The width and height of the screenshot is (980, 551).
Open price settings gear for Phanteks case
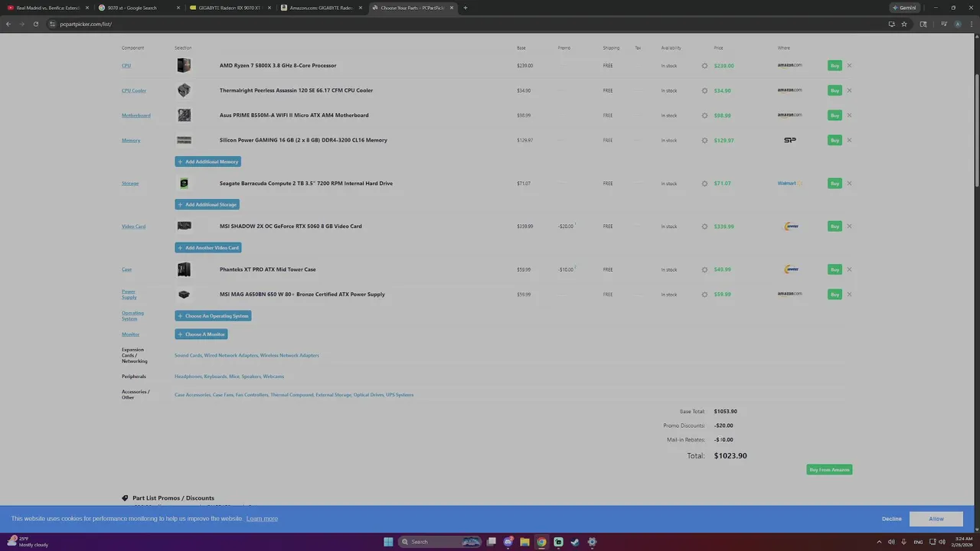705,269
